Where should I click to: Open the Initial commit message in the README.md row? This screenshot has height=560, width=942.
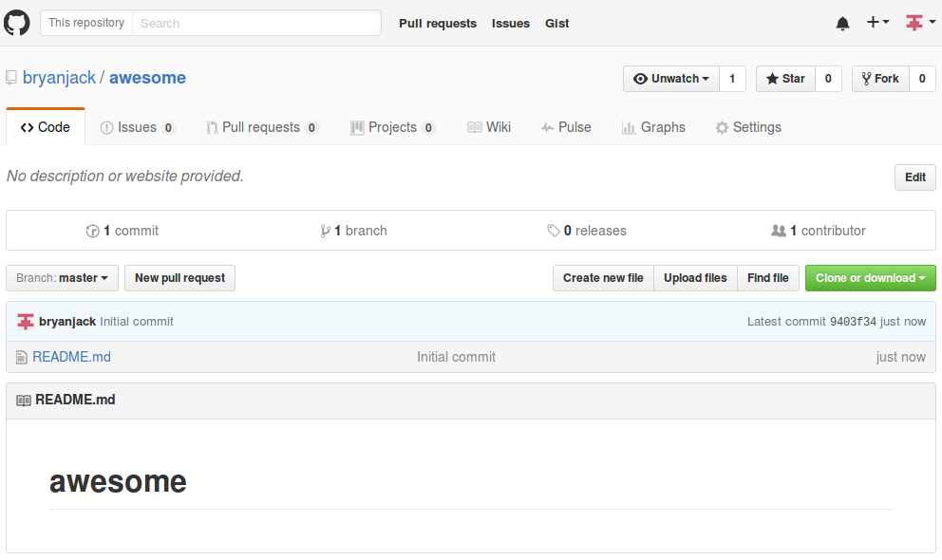click(457, 357)
